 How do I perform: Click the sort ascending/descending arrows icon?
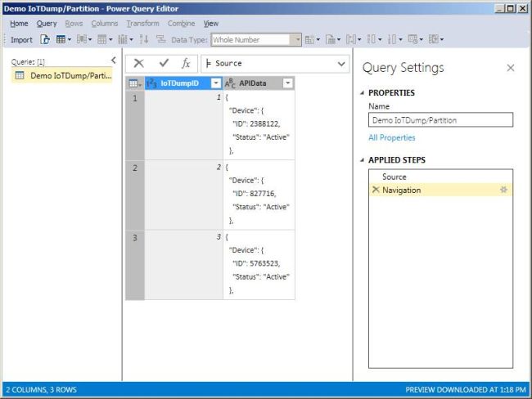(144, 39)
